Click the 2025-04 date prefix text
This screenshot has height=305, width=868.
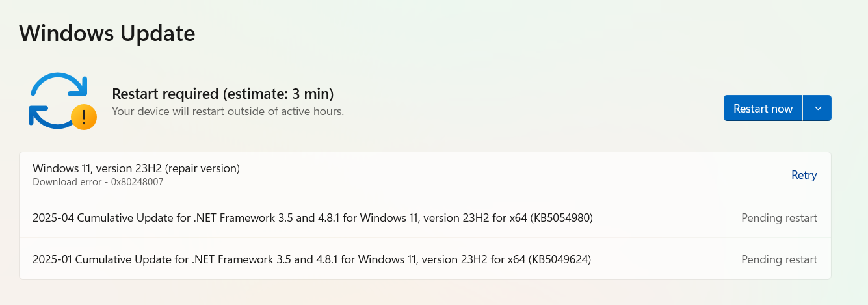[x=53, y=218]
